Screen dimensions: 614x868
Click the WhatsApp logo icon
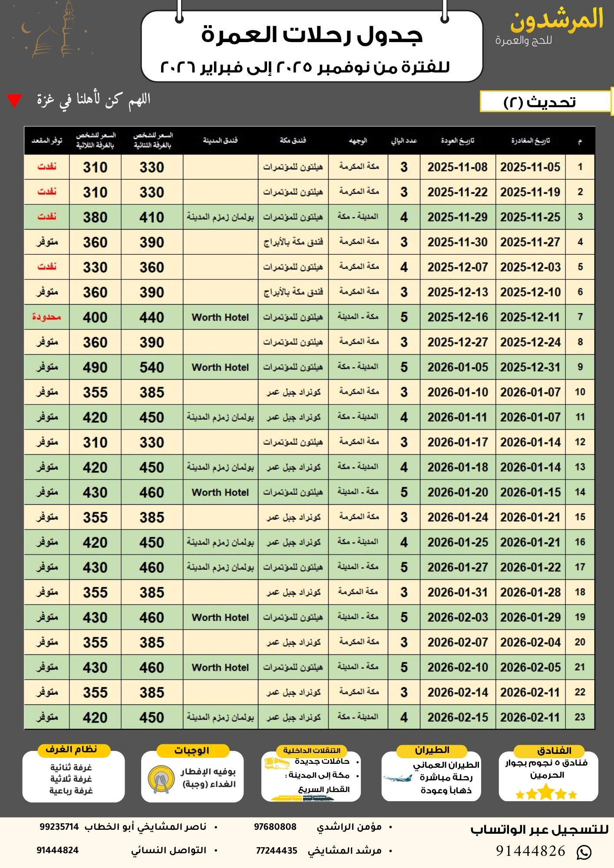click(x=584, y=852)
